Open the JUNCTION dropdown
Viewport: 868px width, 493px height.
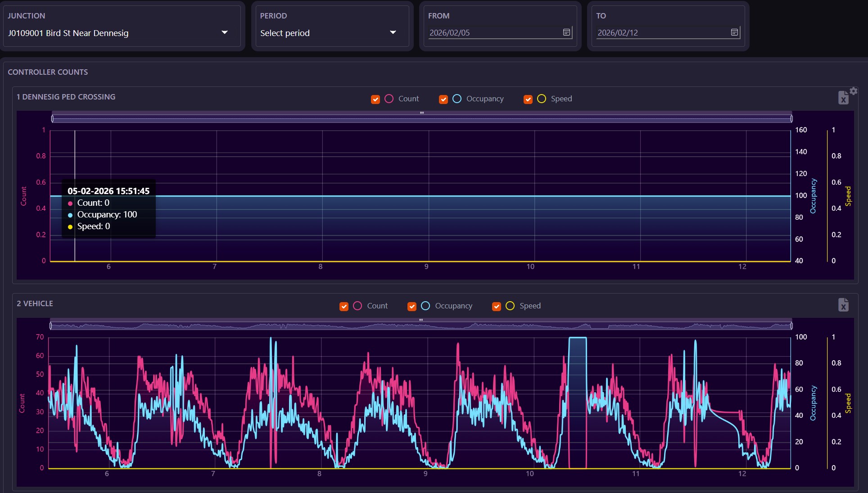click(224, 32)
